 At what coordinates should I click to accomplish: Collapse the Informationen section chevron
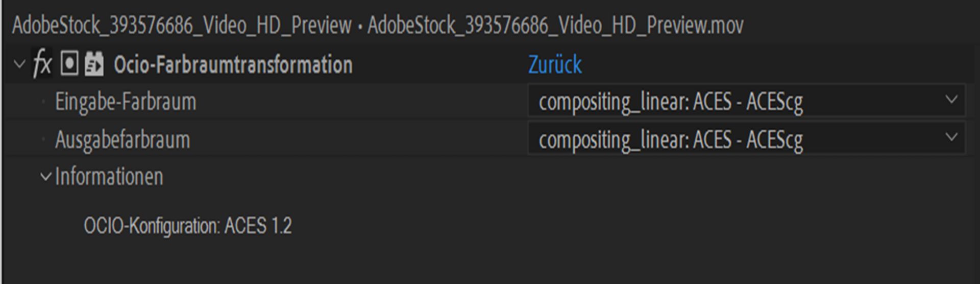click(46, 177)
